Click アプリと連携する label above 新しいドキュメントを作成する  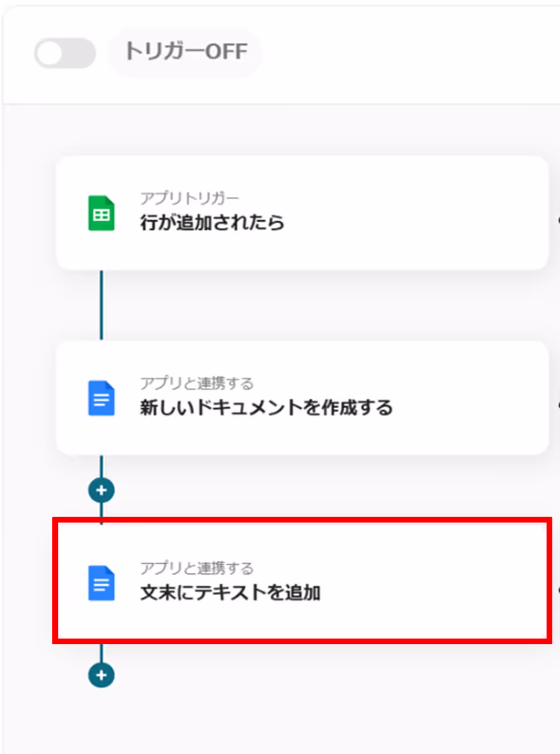click(x=196, y=383)
